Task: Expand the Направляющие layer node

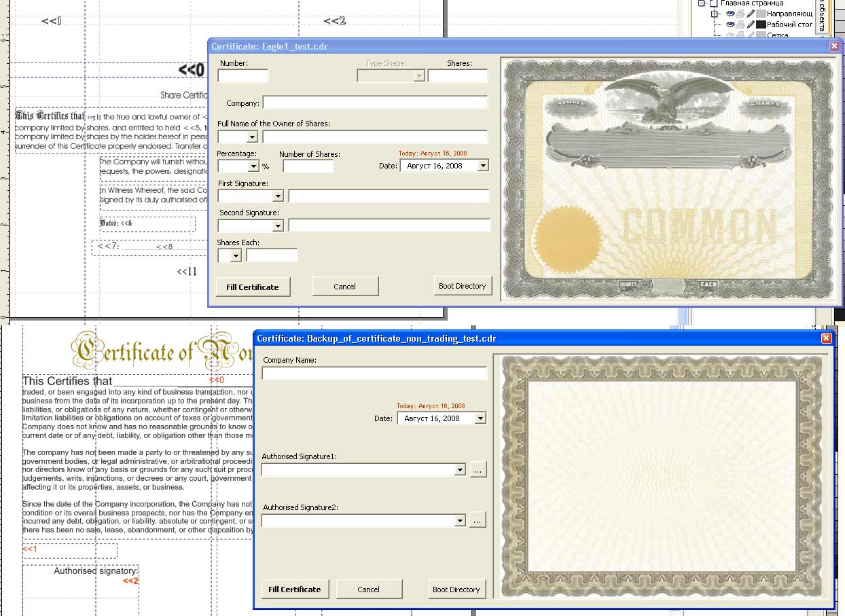Action: 715,14
